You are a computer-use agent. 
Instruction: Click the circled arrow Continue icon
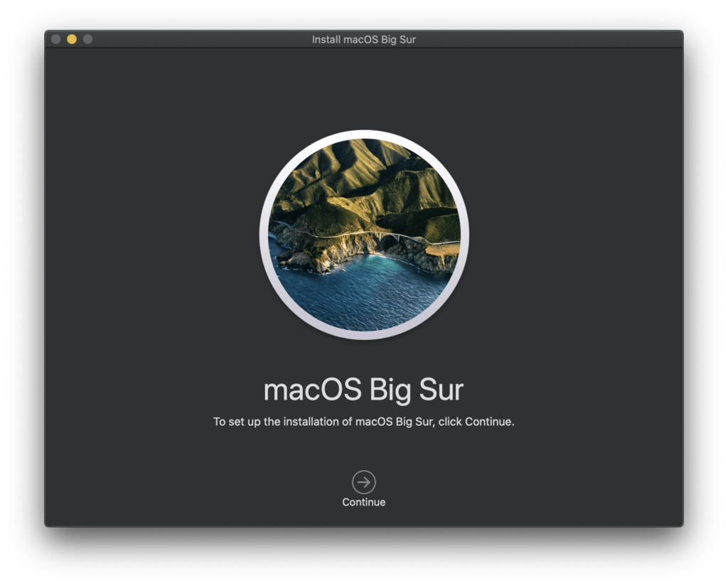(x=363, y=482)
